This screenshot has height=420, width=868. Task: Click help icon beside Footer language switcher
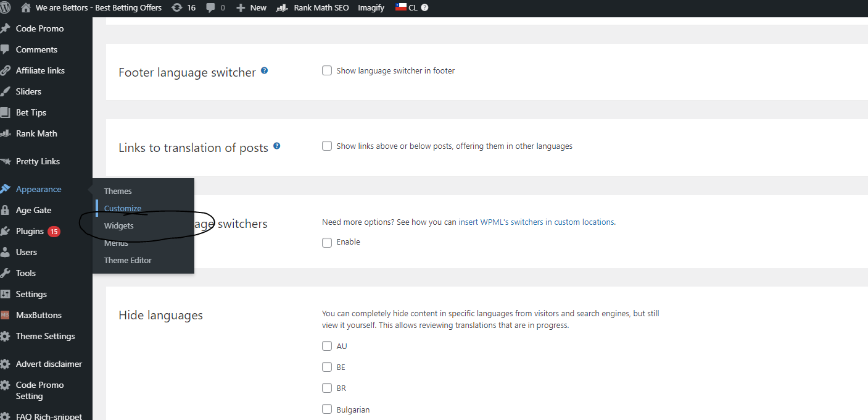(264, 71)
